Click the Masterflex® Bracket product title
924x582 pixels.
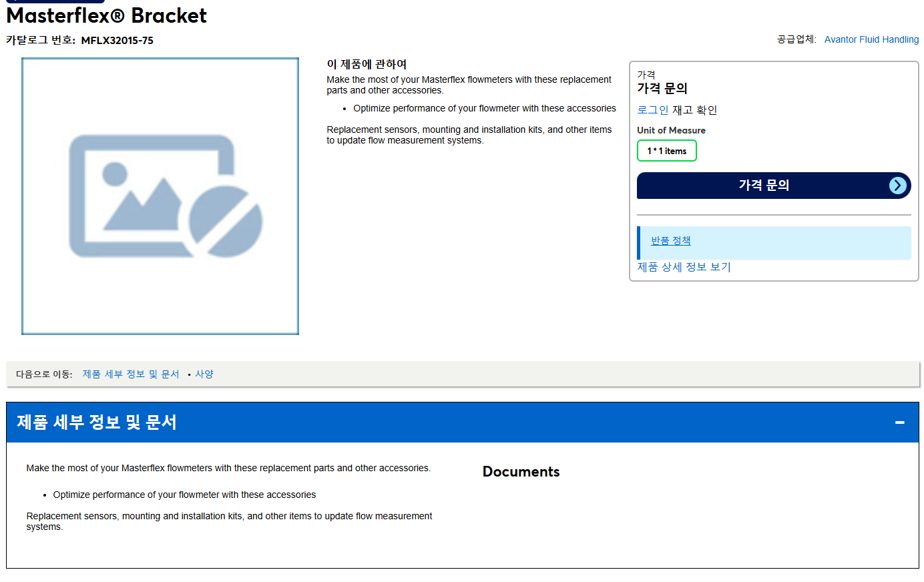click(x=107, y=15)
